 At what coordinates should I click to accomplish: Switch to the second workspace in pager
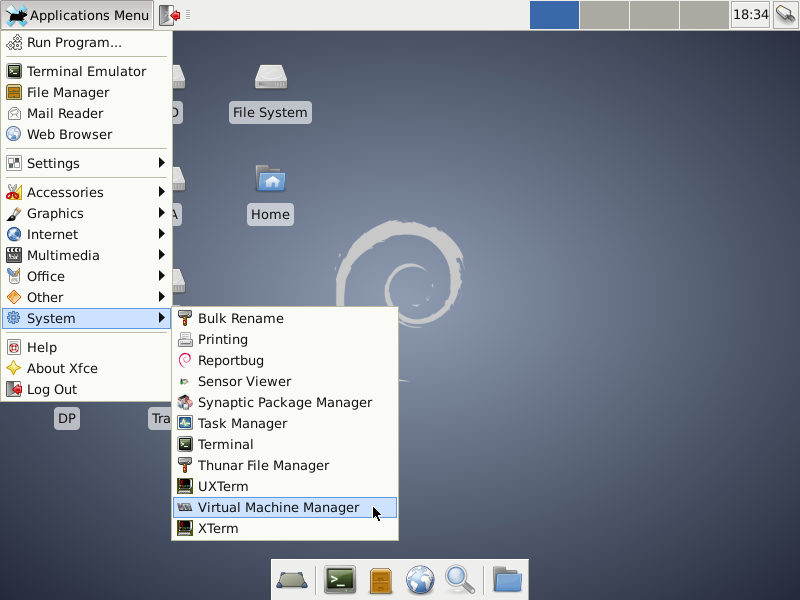(x=604, y=15)
